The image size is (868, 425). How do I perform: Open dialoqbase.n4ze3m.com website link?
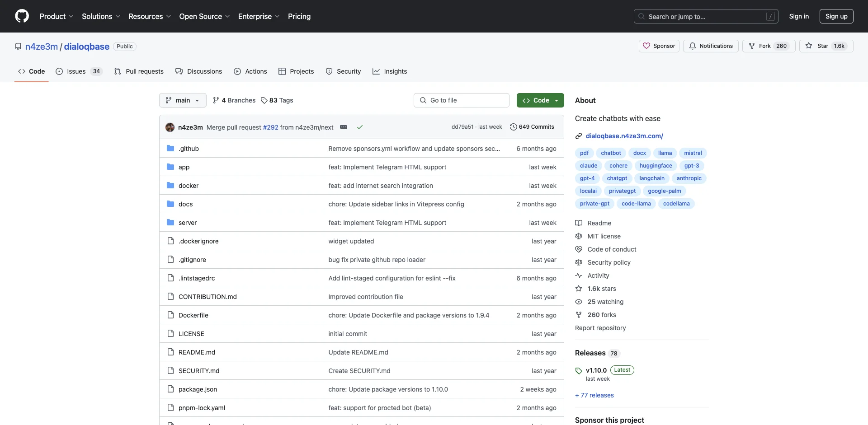click(x=624, y=136)
